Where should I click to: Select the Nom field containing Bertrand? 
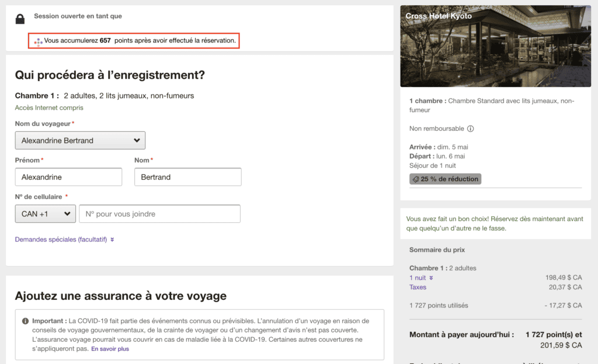(187, 177)
